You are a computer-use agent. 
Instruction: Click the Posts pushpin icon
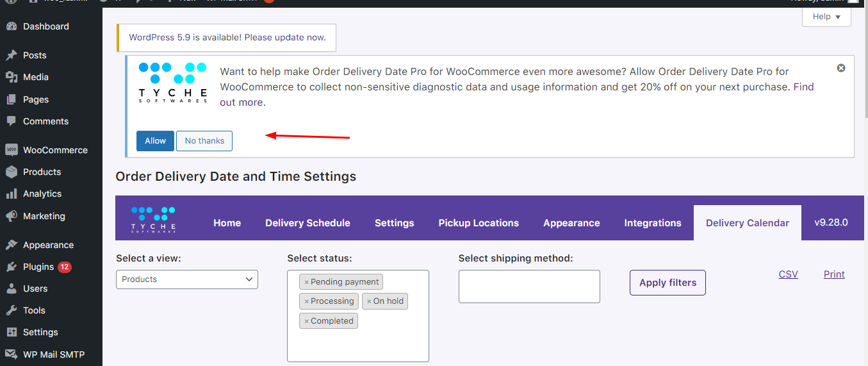(x=12, y=55)
